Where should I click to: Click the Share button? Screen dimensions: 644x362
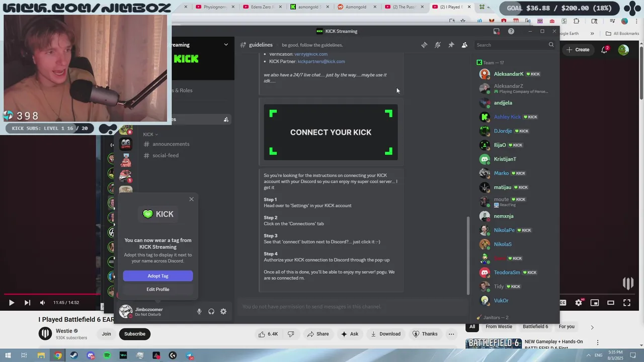(x=318, y=334)
